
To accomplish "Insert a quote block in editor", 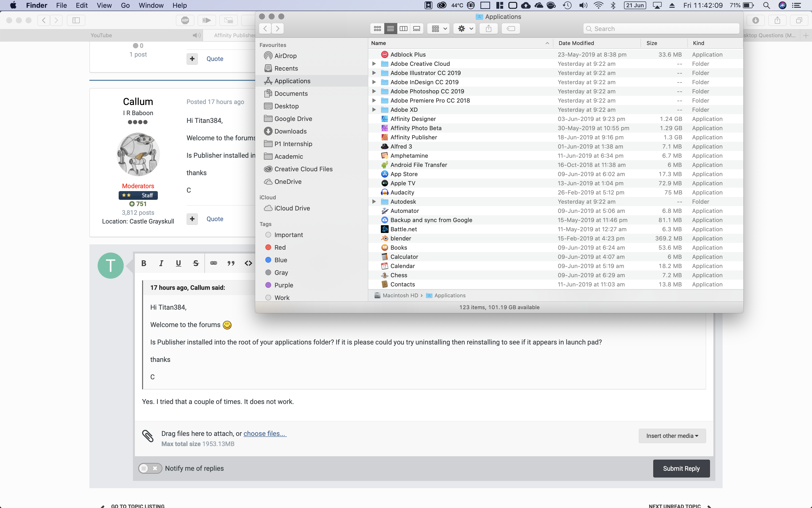I will tap(231, 263).
